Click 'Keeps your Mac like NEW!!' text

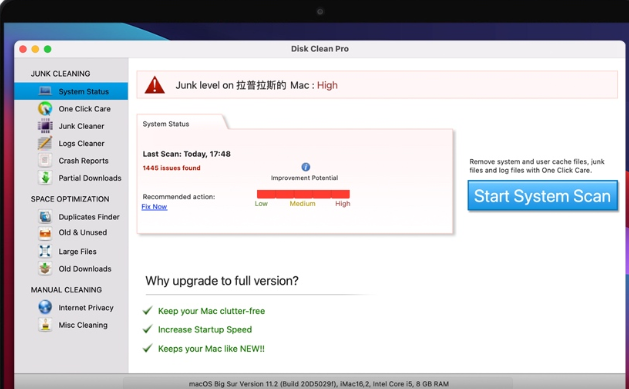coord(211,348)
